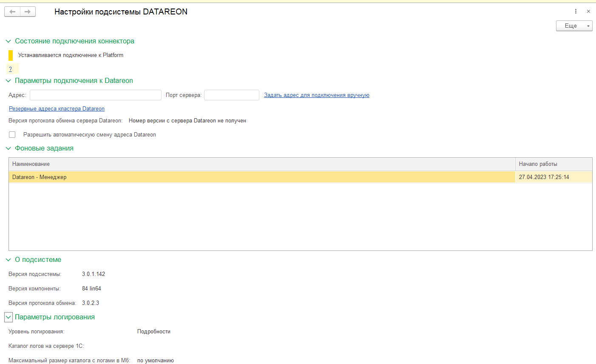The image size is (596, 364).
Task: Collapse the "Фоновые задания" section
Action: pyautogui.click(x=8, y=148)
